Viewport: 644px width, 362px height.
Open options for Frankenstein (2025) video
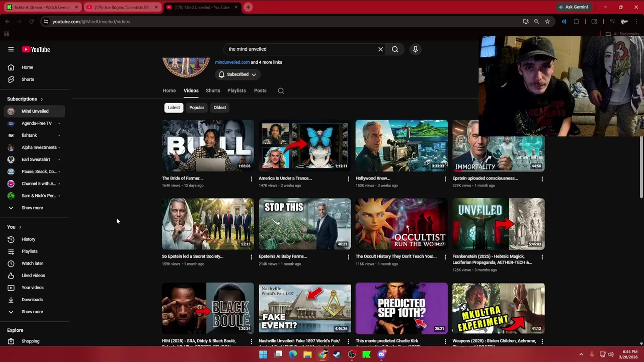click(542, 257)
